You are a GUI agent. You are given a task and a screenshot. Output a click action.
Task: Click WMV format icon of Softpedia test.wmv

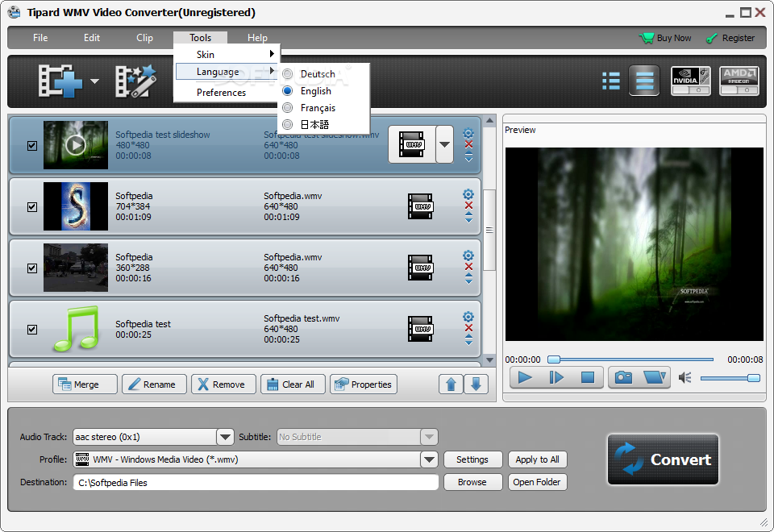[x=421, y=329]
